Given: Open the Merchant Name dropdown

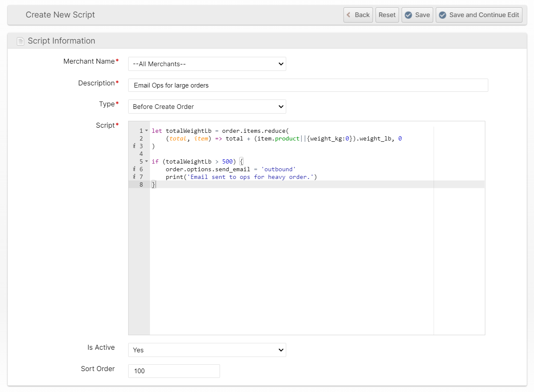Looking at the screenshot, I should [x=207, y=64].
